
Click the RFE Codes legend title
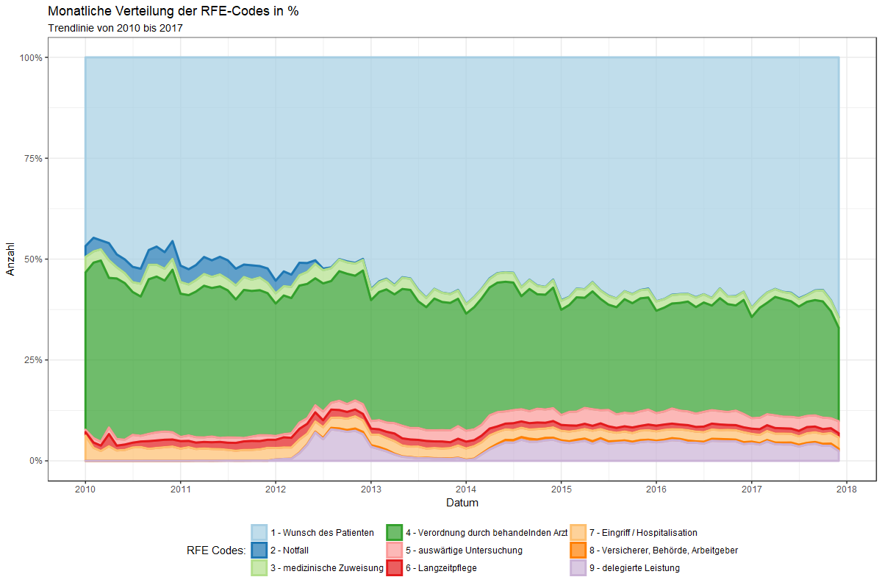(x=215, y=551)
